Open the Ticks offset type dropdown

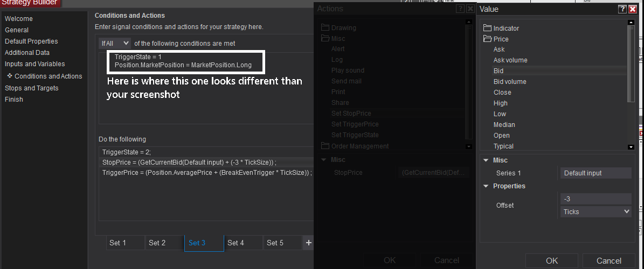click(x=595, y=211)
